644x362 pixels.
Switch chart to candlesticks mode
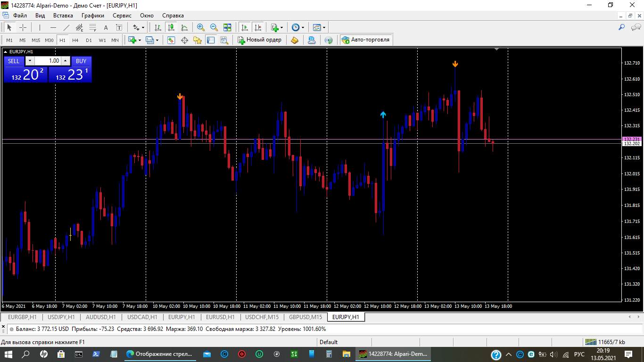pyautogui.click(x=171, y=27)
